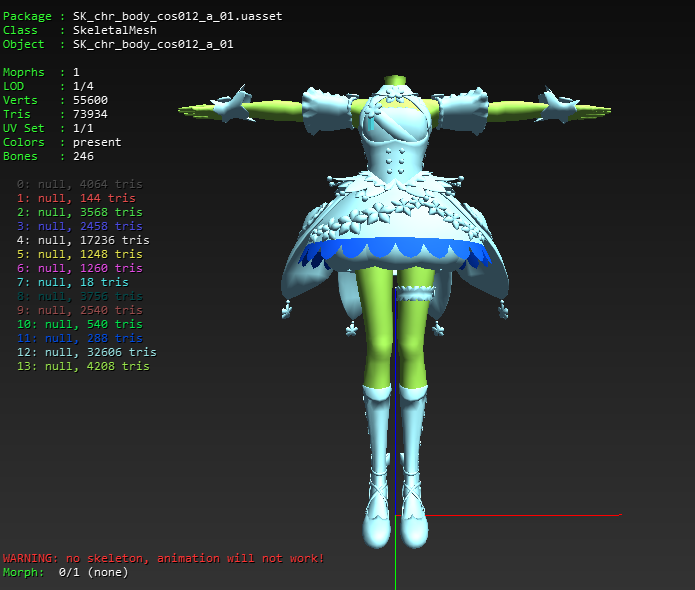Click the no skeleton warning message
The image size is (695, 590).
(164, 559)
